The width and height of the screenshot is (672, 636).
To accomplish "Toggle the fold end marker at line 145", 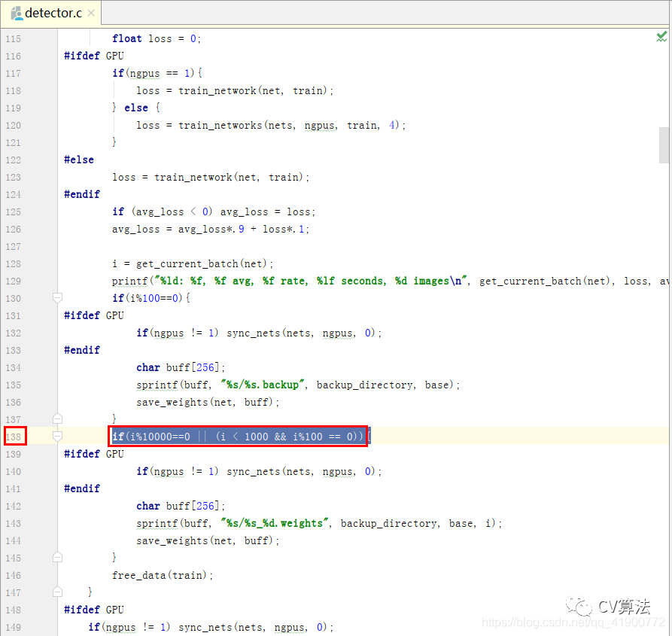I will coord(57,557).
